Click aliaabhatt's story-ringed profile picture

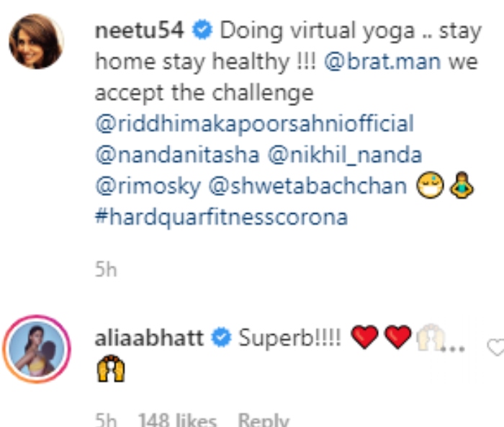36,350
